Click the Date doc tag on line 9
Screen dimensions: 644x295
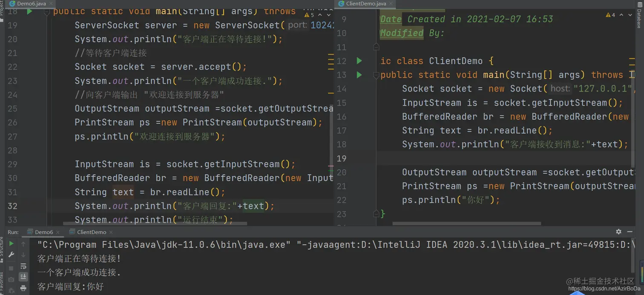point(391,19)
